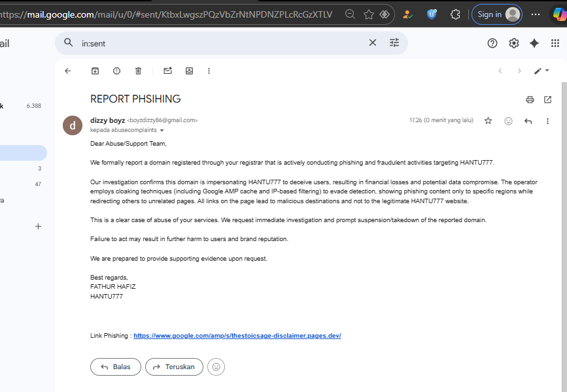This screenshot has height=392, width=567.
Task: Clear the in:sent search query
Action: click(373, 42)
